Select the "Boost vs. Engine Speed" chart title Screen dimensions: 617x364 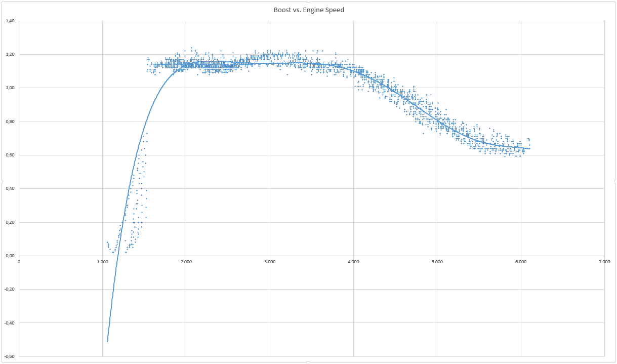pyautogui.click(x=309, y=10)
